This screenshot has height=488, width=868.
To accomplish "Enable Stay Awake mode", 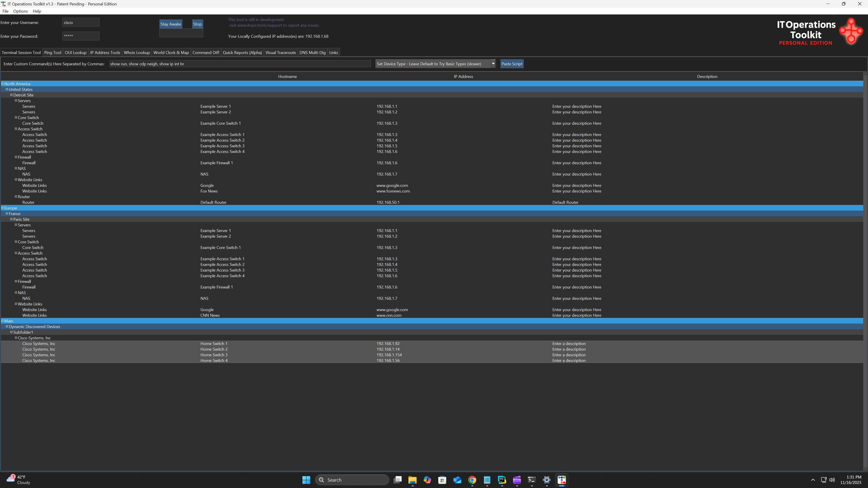I will pos(170,23).
